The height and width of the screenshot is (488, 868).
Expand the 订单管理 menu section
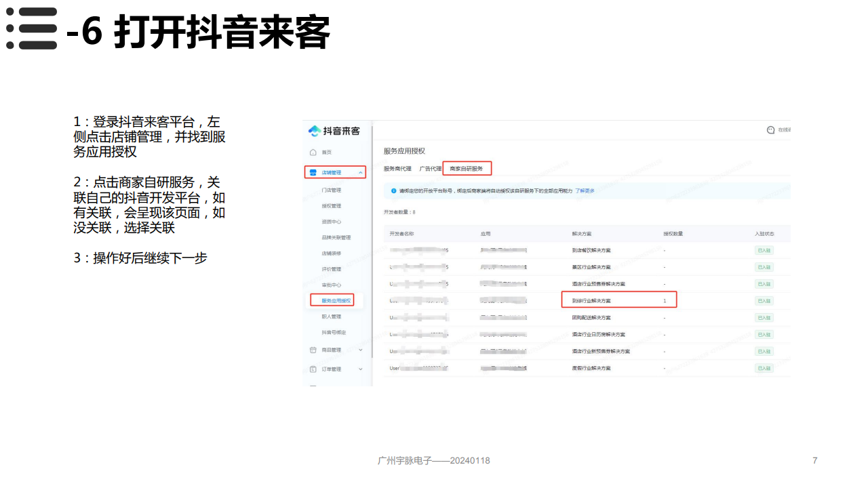[x=361, y=369]
